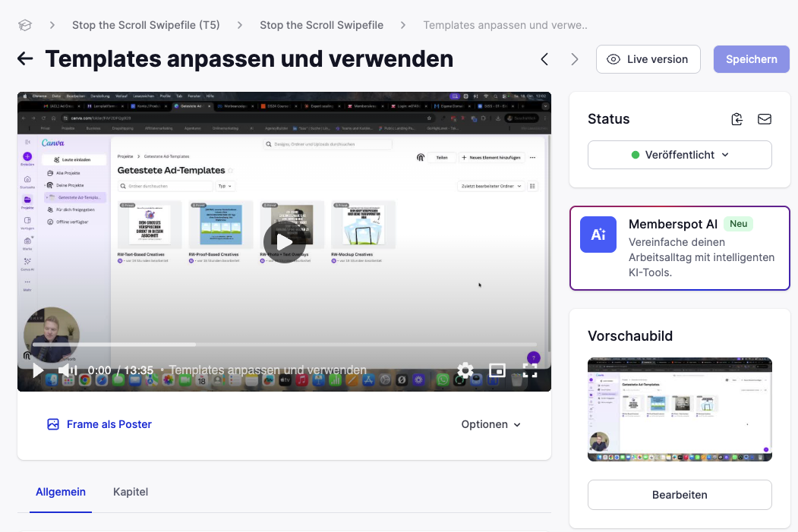Viewport: 798px width, 532px height.
Task: Open the Stop the Scroll Swipefile (T5) breadcrumb
Action: (x=146, y=25)
